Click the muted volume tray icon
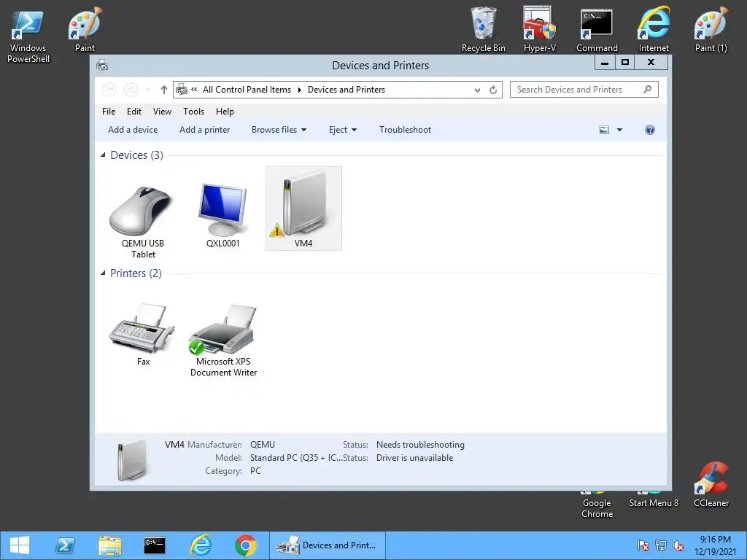 click(x=678, y=545)
